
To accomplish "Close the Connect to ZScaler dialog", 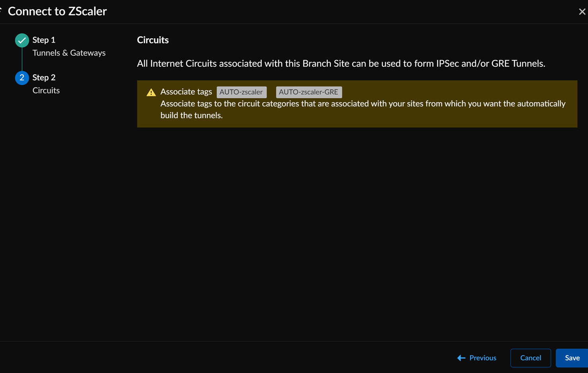I will [x=582, y=12].
